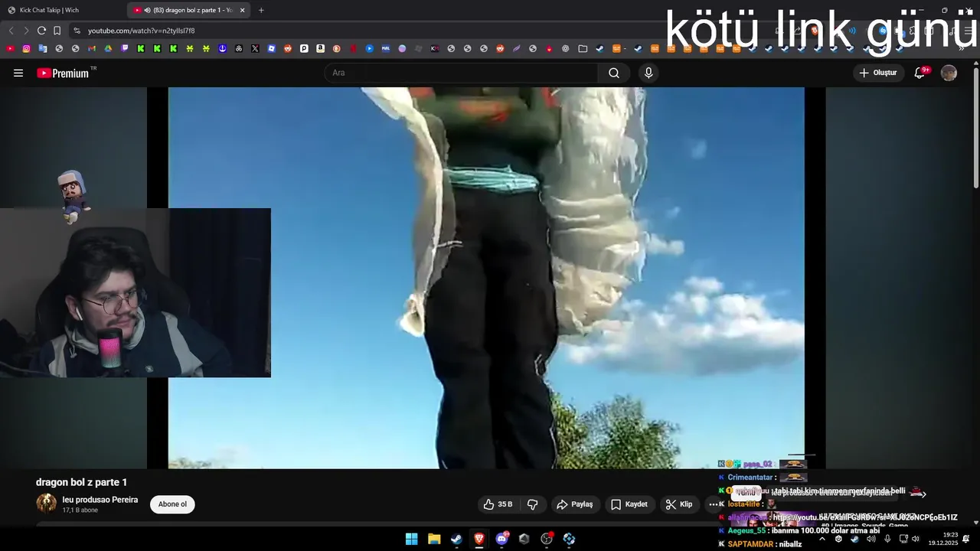This screenshot has height=551, width=980.
Task: Start voice search with the microphone
Action: tap(648, 73)
